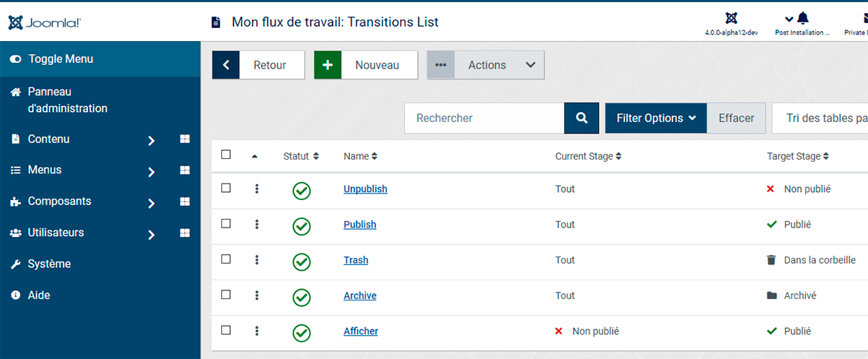
Task: Open the Actions dropdown
Action: [485, 65]
